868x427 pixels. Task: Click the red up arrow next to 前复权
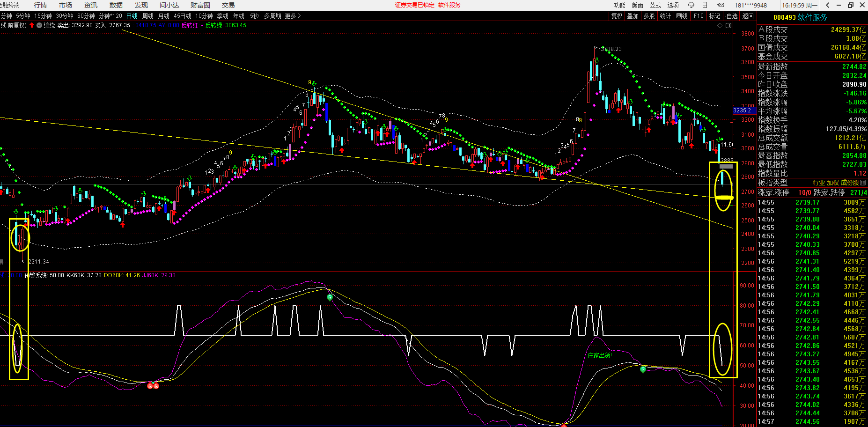(32, 25)
